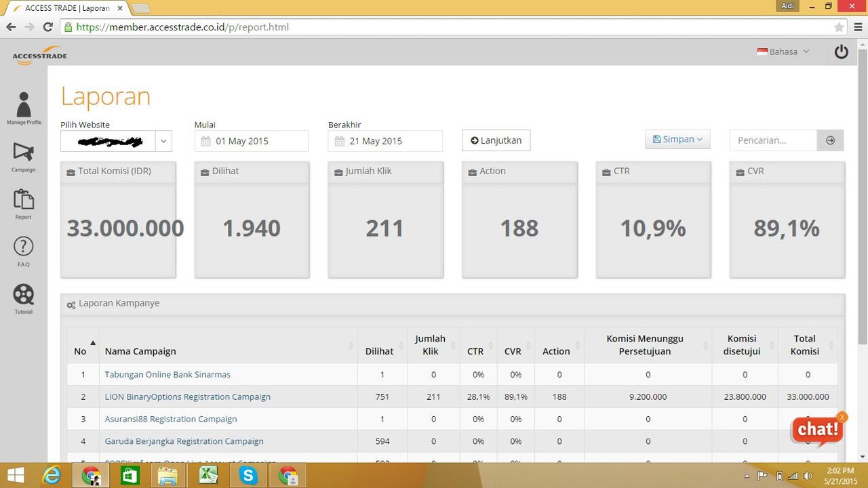
Task: Select the ACCESS TRADE | Laporan tab
Action: [68, 7]
